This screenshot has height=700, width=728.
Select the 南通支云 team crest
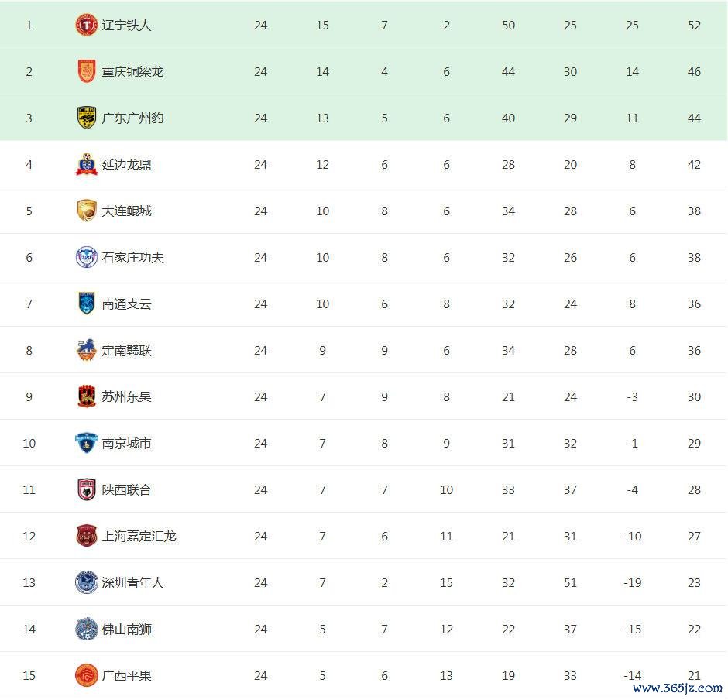(x=86, y=304)
